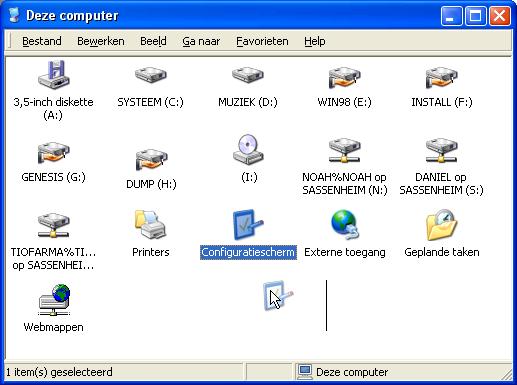Image resolution: width=517 pixels, height=385 pixels.
Task: Close the Deze computer window
Action: [x=500, y=16]
